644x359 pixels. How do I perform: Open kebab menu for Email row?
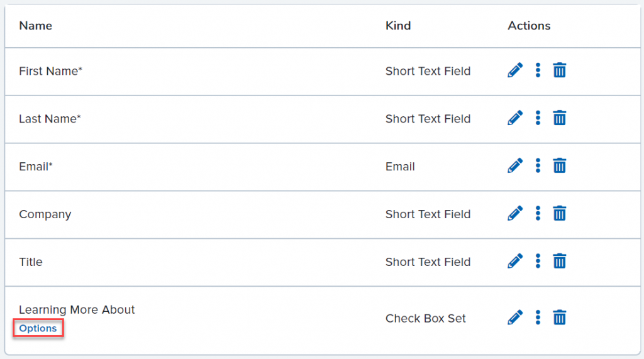538,166
